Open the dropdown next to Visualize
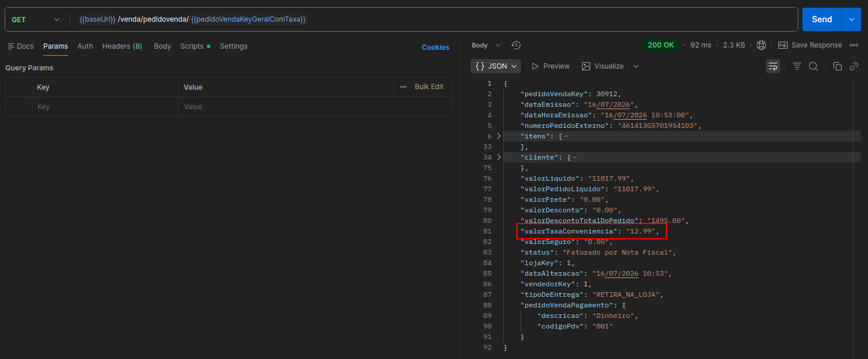The height and width of the screenshot is (359, 868). pyautogui.click(x=636, y=66)
